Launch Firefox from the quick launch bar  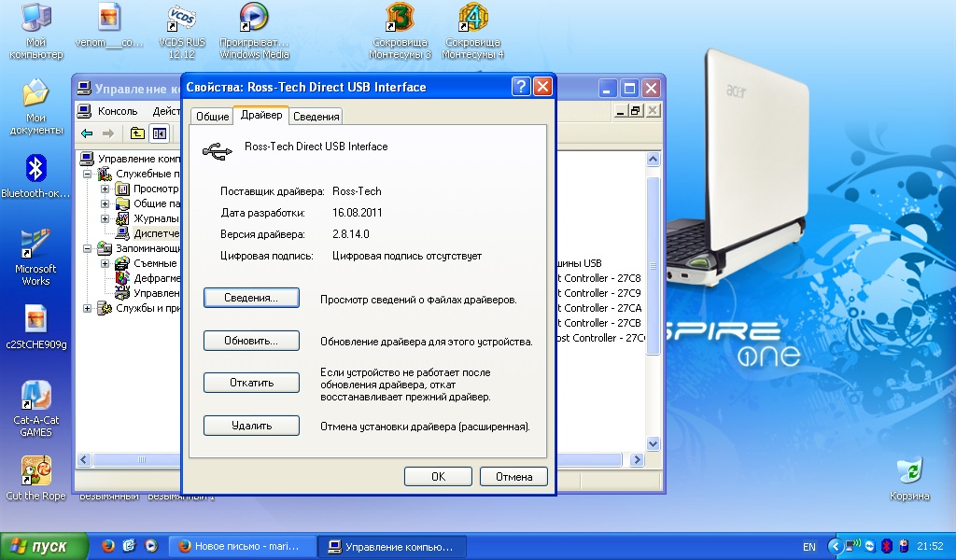pos(107,546)
